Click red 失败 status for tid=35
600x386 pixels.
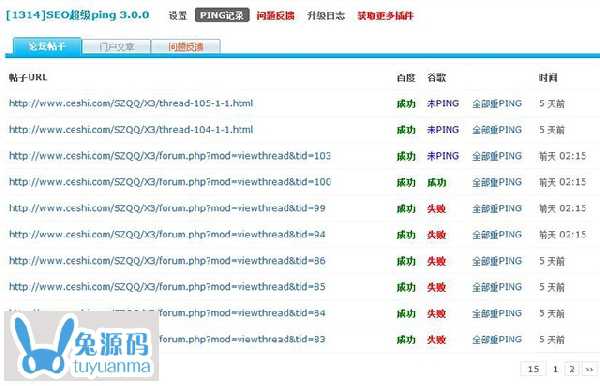(437, 287)
